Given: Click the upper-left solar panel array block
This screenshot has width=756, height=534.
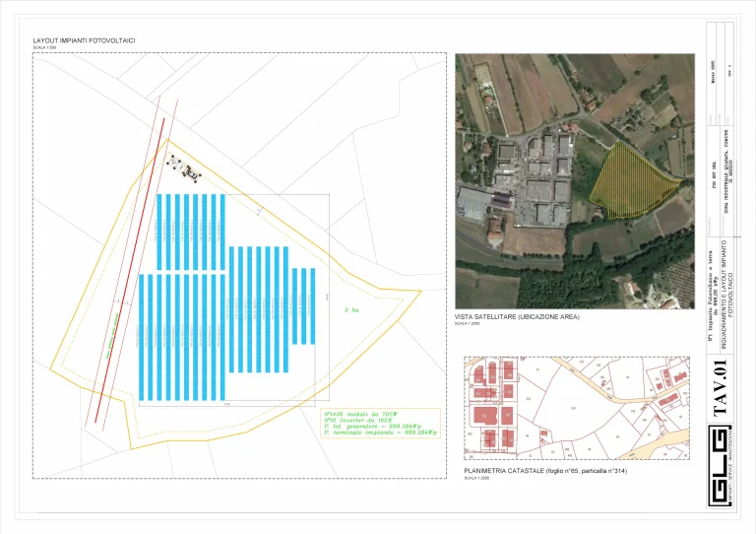Looking at the screenshot, I should point(190,232).
